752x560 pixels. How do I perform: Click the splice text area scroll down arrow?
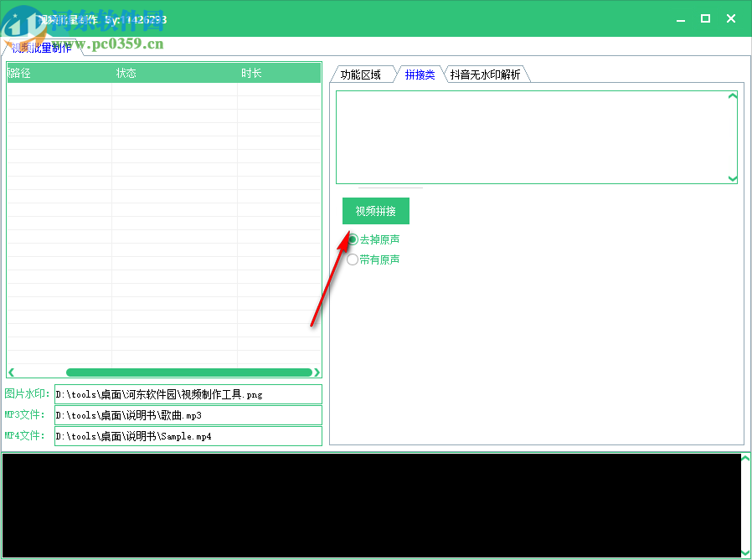tap(733, 178)
